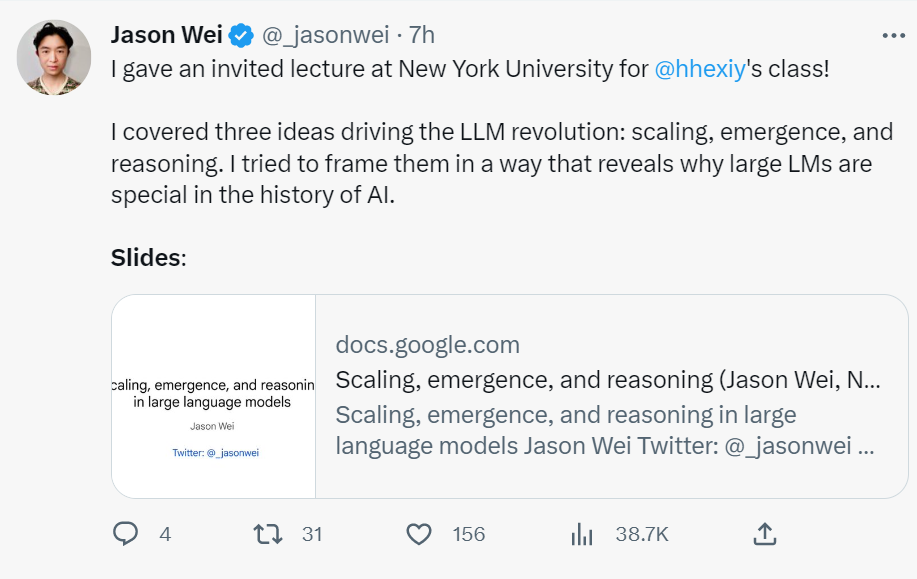The height and width of the screenshot is (579, 917).
Task: Open the slides preview thumbnail image
Action: click(213, 397)
